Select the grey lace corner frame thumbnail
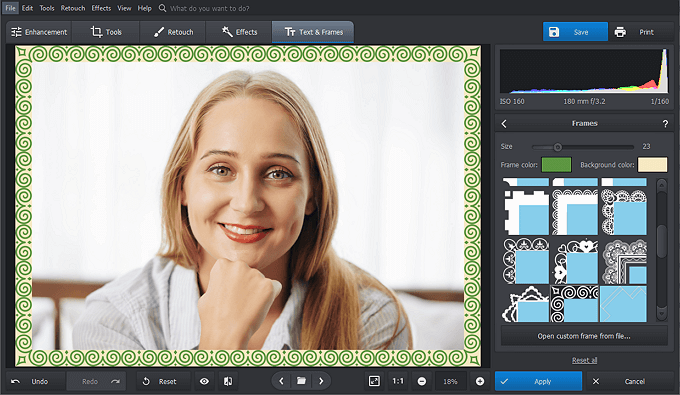The height and width of the screenshot is (395, 680). (x=624, y=261)
